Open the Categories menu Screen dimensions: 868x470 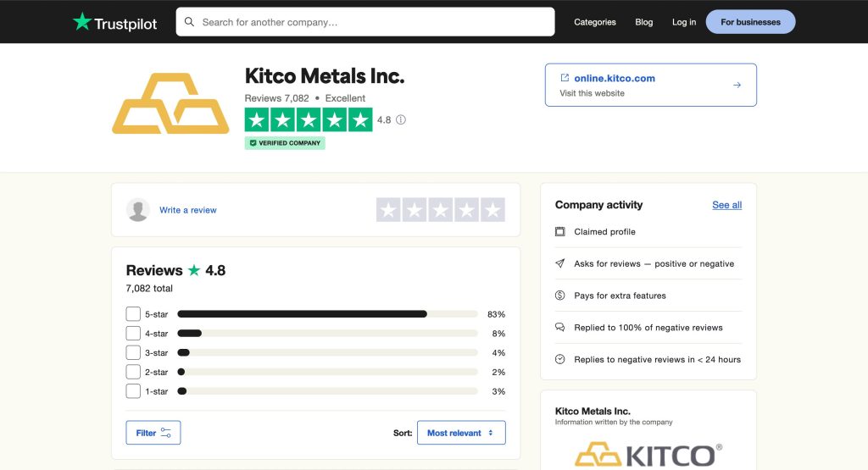point(595,22)
